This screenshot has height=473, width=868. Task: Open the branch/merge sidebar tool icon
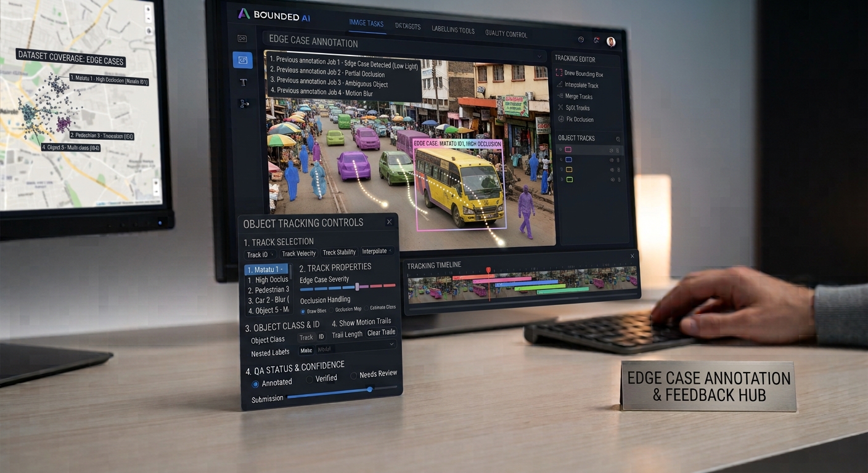tap(244, 103)
